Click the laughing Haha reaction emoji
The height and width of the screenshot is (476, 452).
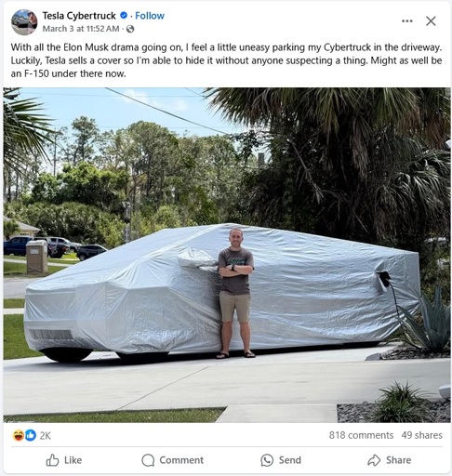(19, 435)
